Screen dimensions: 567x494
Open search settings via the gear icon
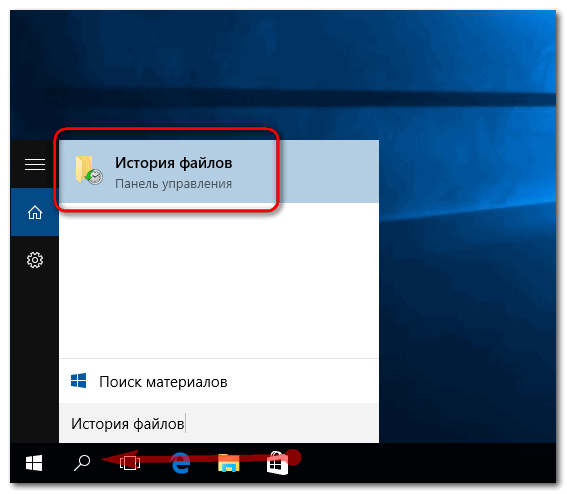(35, 260)
